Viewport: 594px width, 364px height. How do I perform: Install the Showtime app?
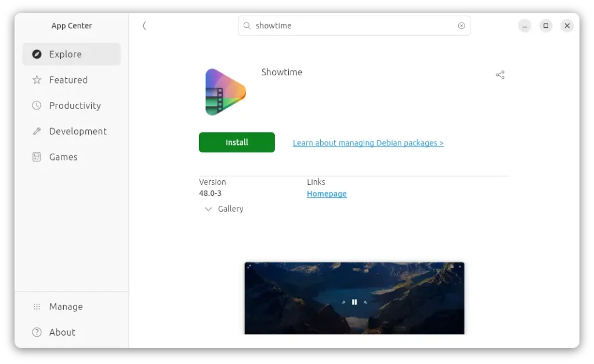pyautogui.click(x=237, y=142)
